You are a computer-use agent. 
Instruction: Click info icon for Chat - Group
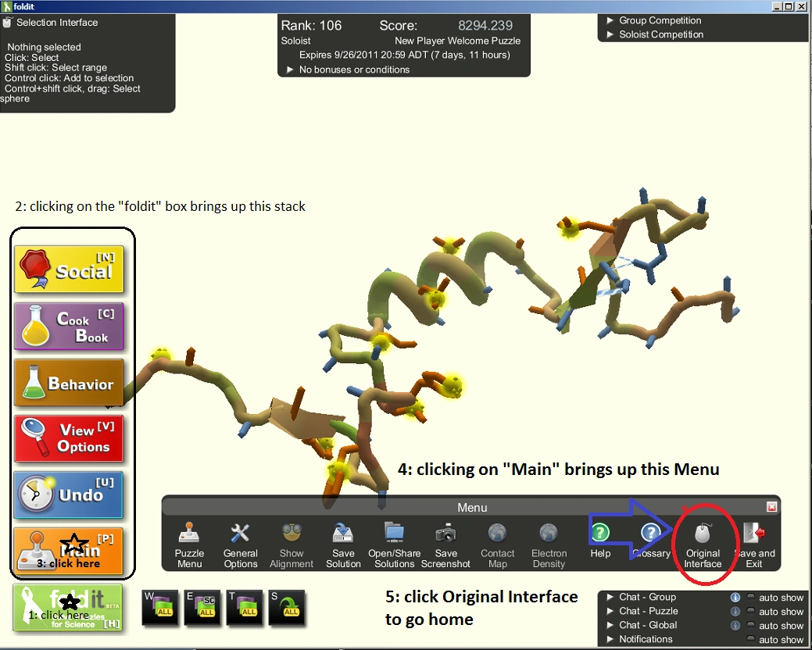[735, 597]
